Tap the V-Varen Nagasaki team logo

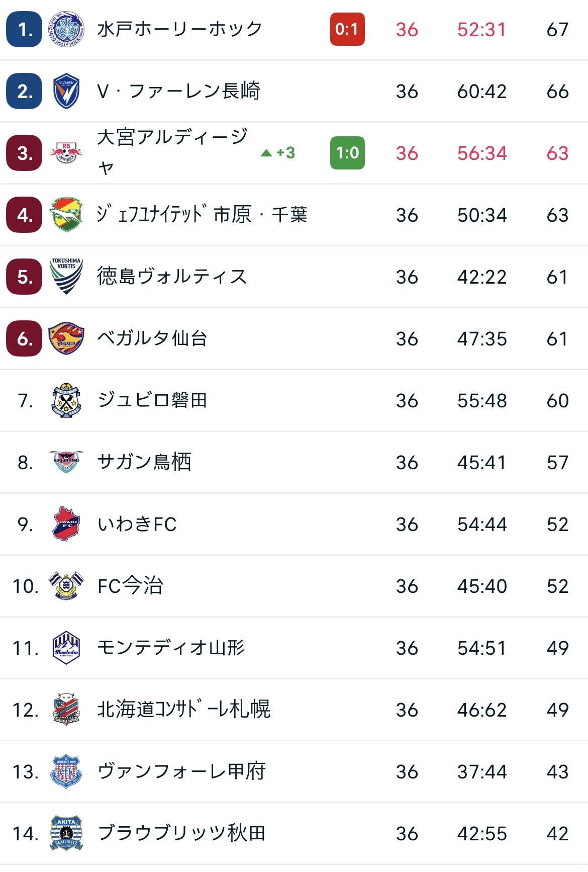click(x=66, y=92)
